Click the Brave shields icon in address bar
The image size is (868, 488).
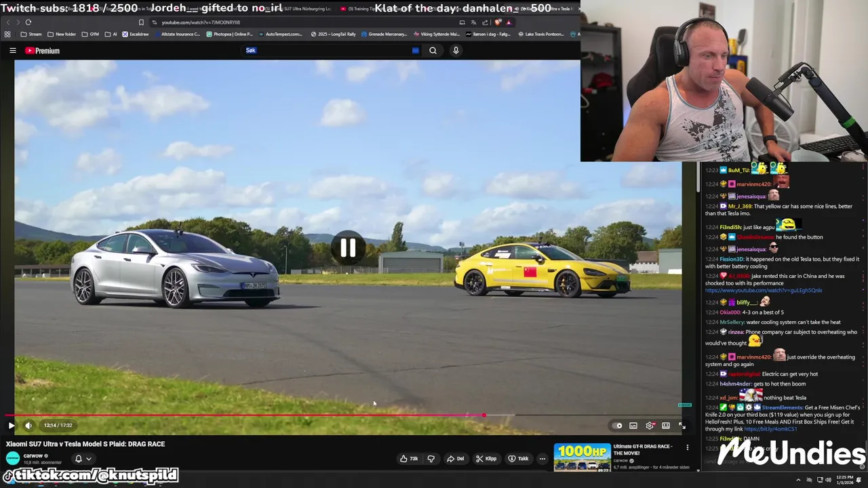click(498, 22)
